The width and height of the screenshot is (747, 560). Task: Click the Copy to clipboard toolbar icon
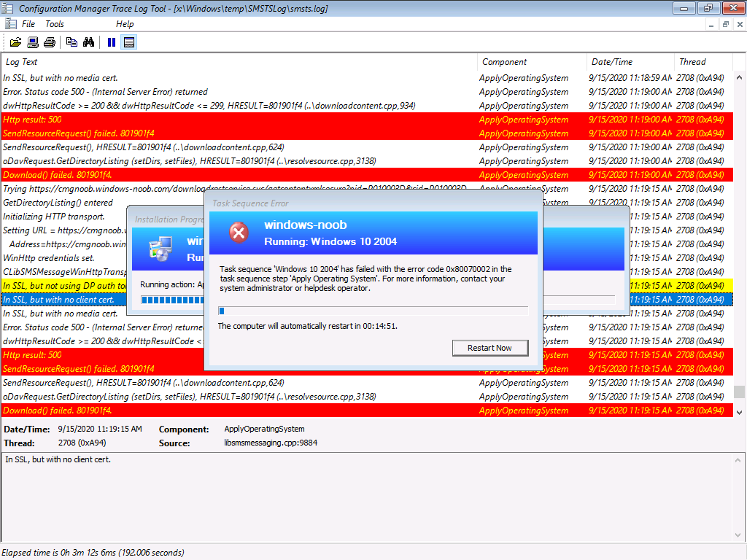[x=72, y=42]
